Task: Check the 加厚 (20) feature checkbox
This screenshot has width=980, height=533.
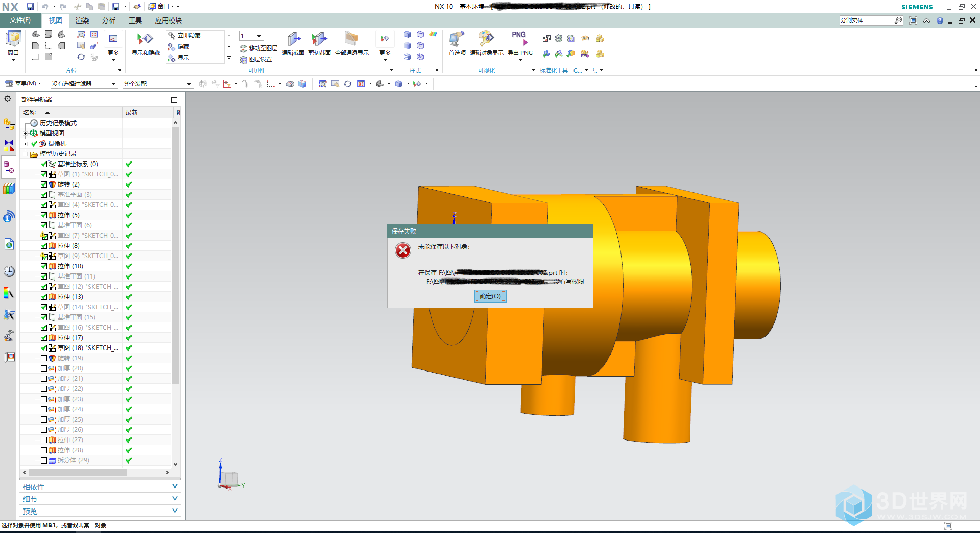Action: pos(44,368)
